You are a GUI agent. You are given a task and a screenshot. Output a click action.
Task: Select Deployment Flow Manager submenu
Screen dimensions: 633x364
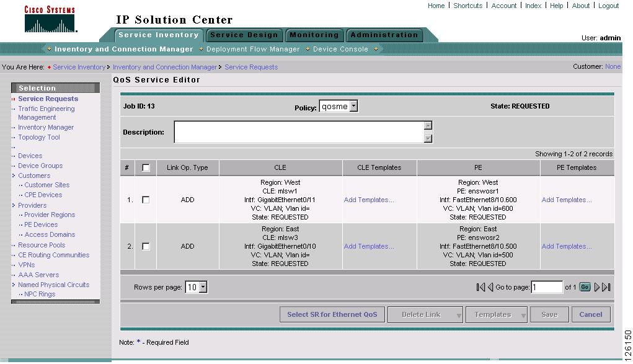[253, 49]
